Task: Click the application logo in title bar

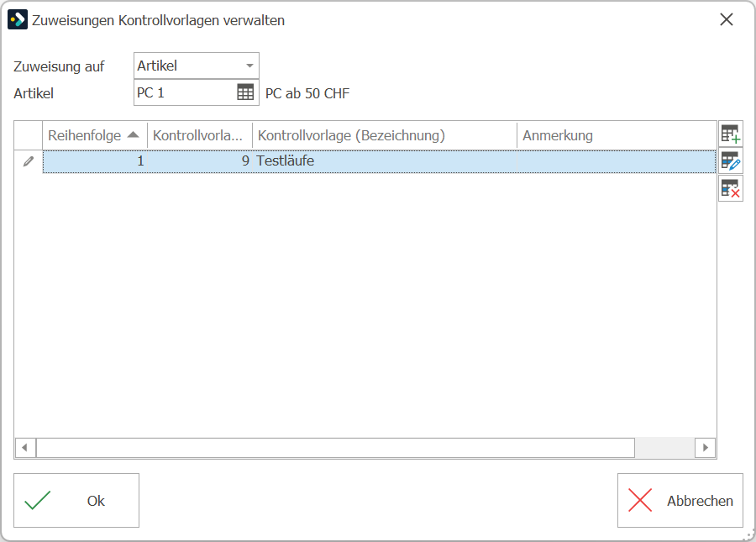Action: [18, 20]
